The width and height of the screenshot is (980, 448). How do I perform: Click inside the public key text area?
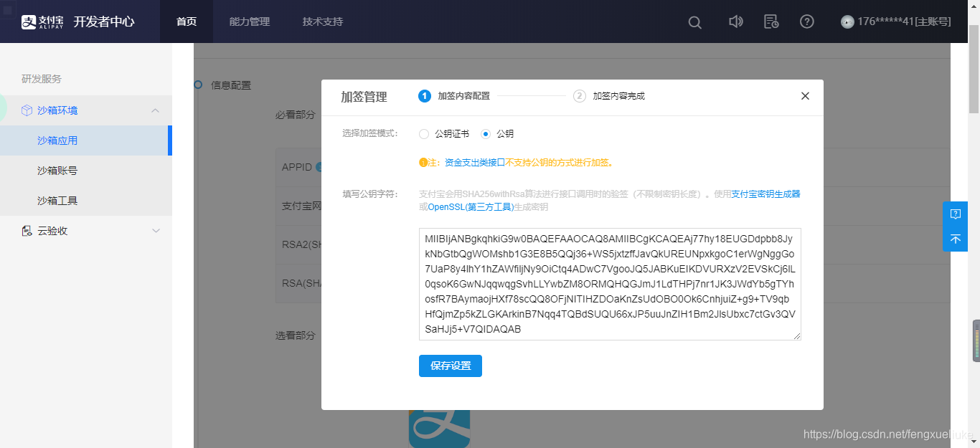click(610, 284)
